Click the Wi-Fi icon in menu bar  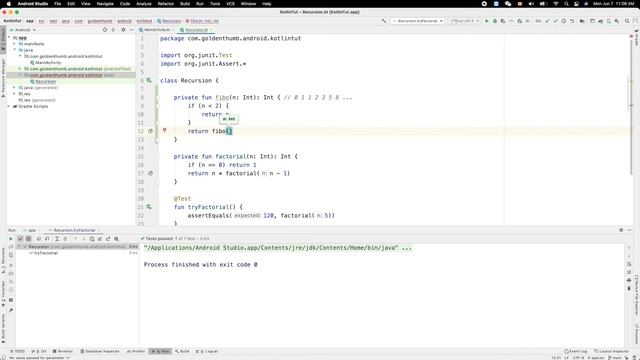[556, 4]
